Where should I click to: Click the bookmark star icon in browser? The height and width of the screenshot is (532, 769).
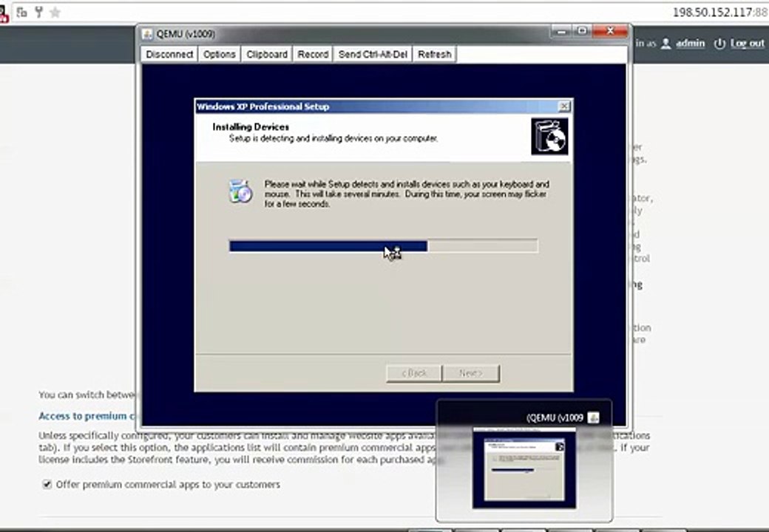pos(55,13)
